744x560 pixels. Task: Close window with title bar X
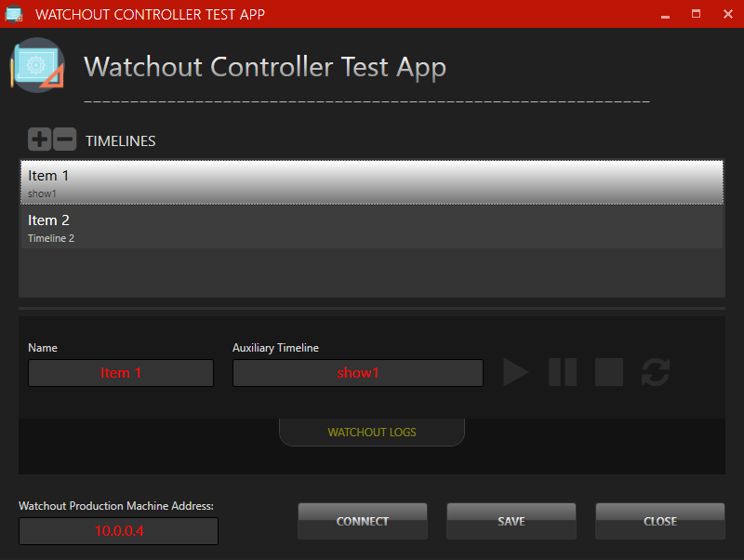728,14
